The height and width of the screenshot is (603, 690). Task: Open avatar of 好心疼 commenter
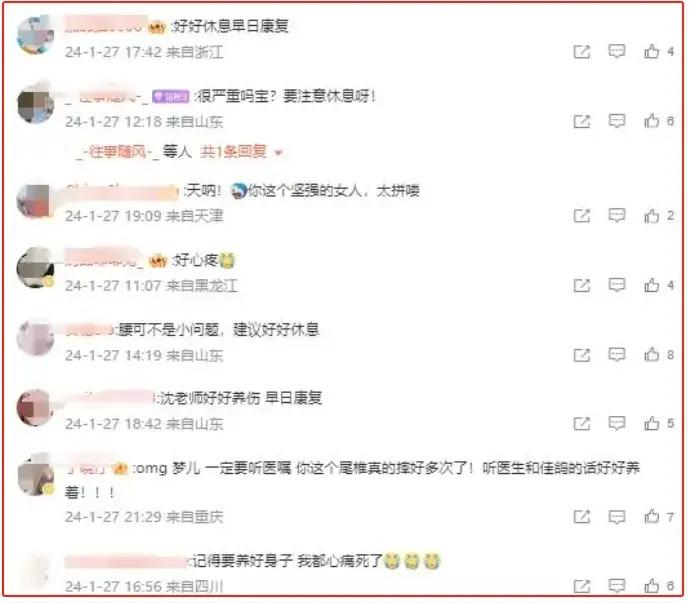tap(35, 267)
